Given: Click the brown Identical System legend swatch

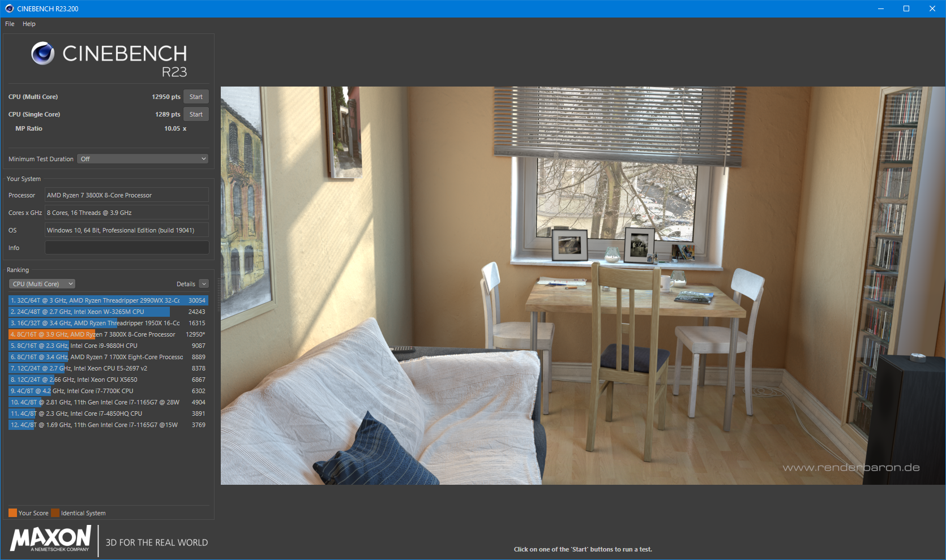Looking at the screenshot, I should 55,513.
